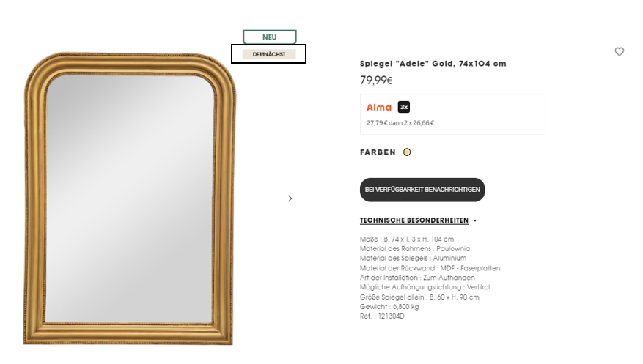Click the FARBEN label

(378, 152)
